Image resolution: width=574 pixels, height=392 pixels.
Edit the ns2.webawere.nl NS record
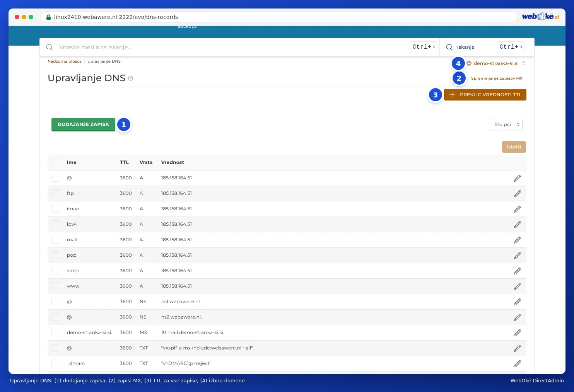point(518,317)
